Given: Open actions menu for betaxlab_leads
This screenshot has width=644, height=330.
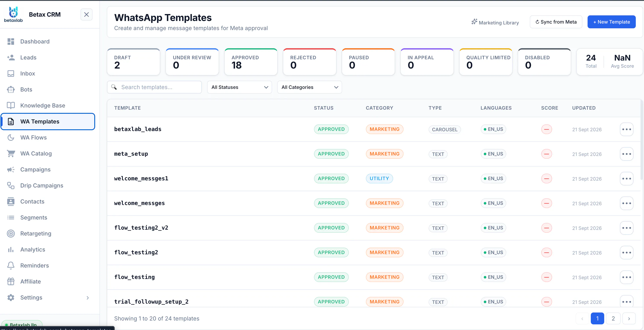Looking at the screenshot, I should click(x=626, y=129).
